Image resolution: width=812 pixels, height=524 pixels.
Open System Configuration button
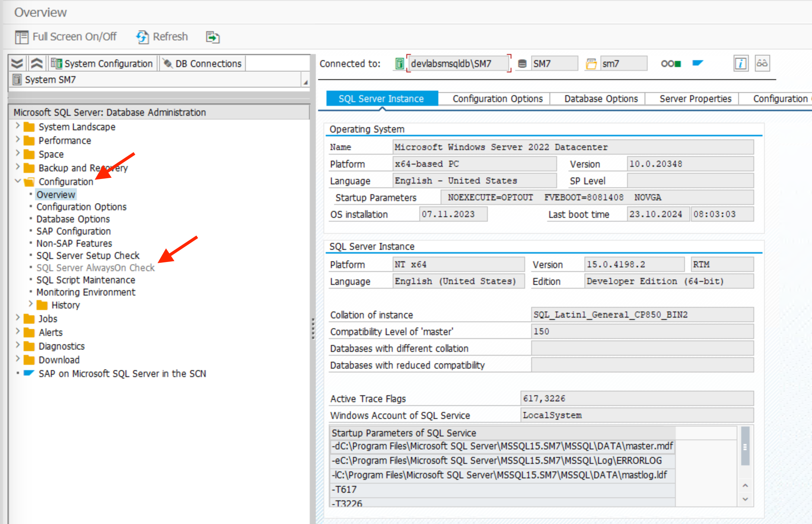(x=102, y=64)
